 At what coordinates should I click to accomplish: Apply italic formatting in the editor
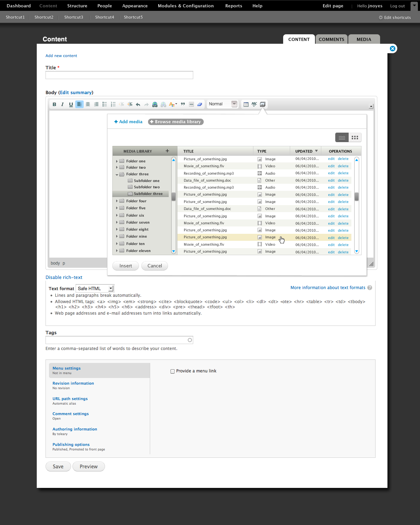[x=62, y=104]
